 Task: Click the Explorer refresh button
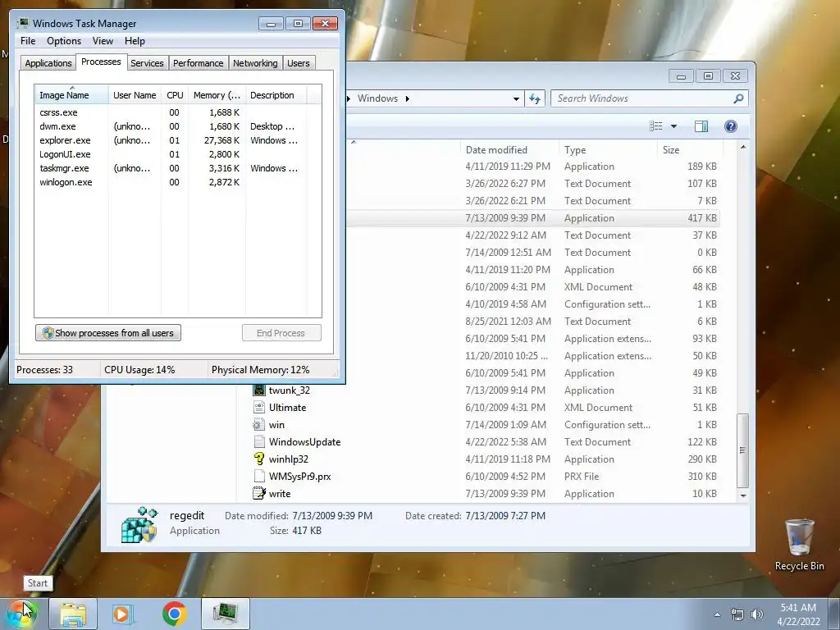click(535, 98)
